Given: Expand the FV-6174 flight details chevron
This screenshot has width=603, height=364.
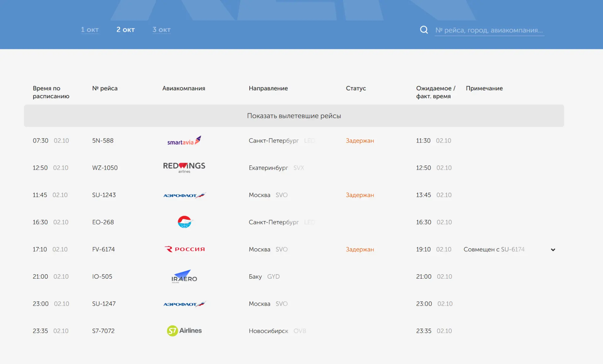Looking at the screenshot, I should point(553,250).
